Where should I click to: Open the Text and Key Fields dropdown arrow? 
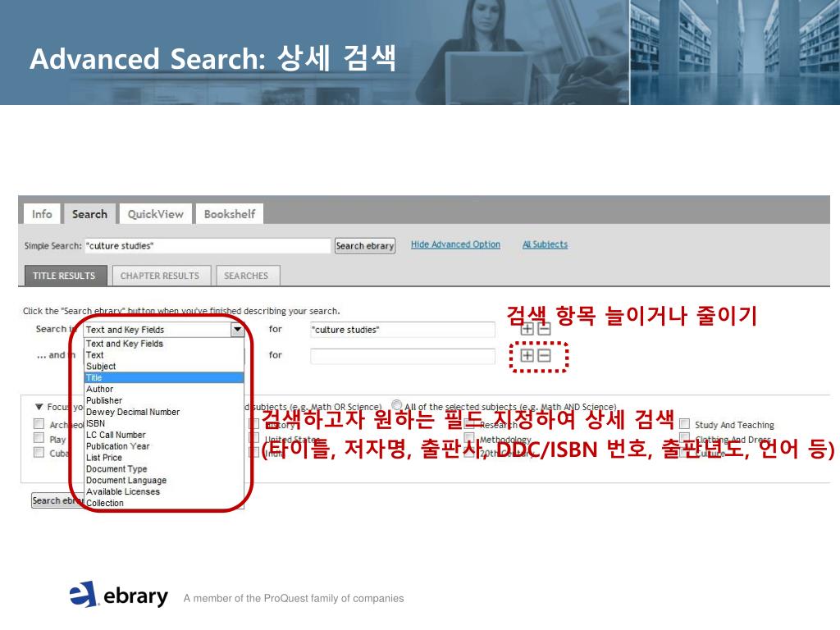click(x=237, y=330)
